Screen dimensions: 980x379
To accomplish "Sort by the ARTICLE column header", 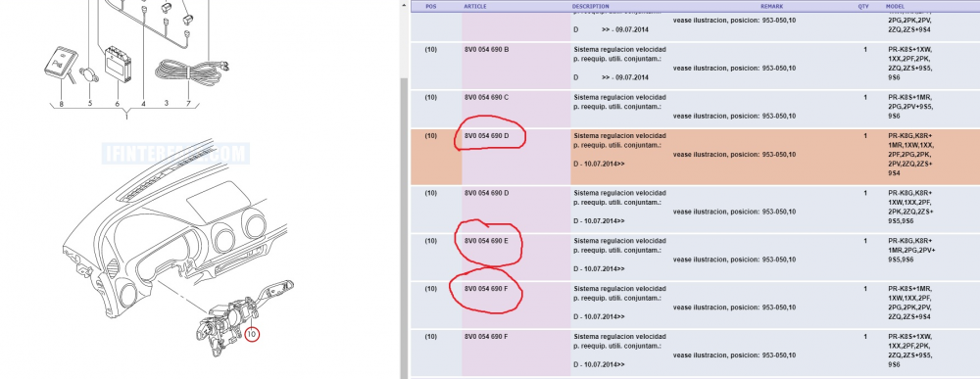I will [475, 6].
